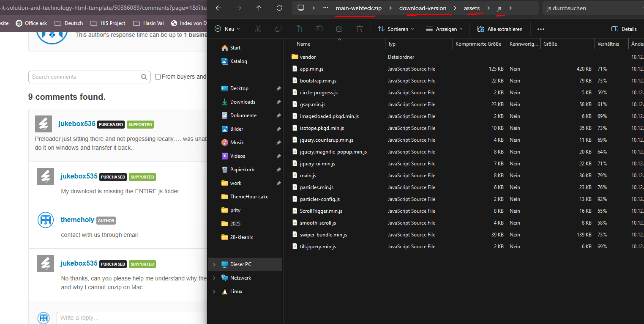Viewport: 644px width, 324px height.
Task: Refresh the js folder view
Action: [x=279, y=8]
